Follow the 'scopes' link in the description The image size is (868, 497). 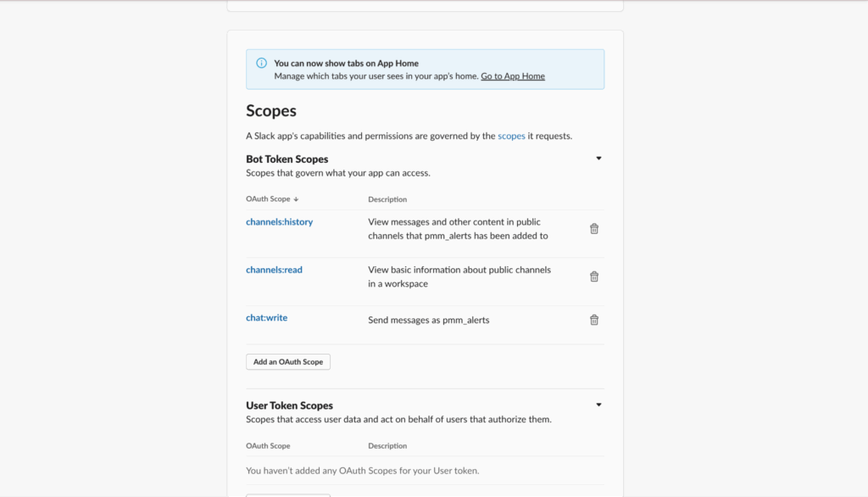(511, 136)
